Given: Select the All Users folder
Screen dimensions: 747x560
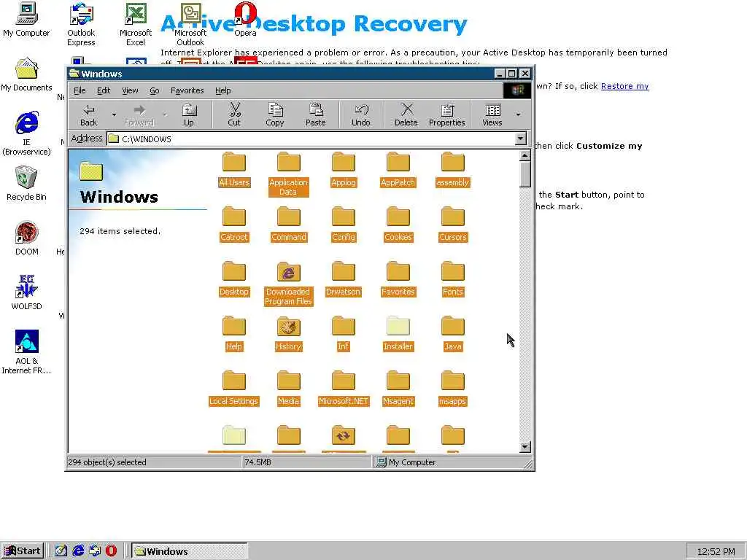Looking at the screenshot, I should click(x=234, y=169).
